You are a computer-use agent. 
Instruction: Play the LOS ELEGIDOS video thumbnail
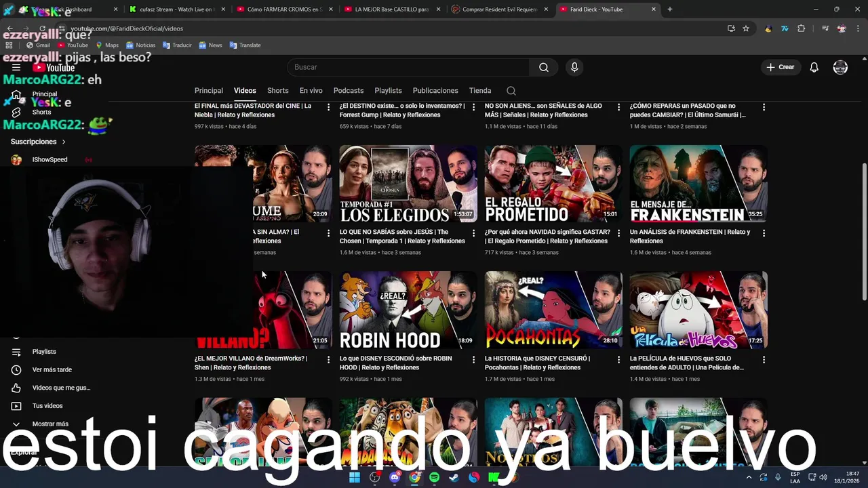pyautogui.click(x=408, y=184)
